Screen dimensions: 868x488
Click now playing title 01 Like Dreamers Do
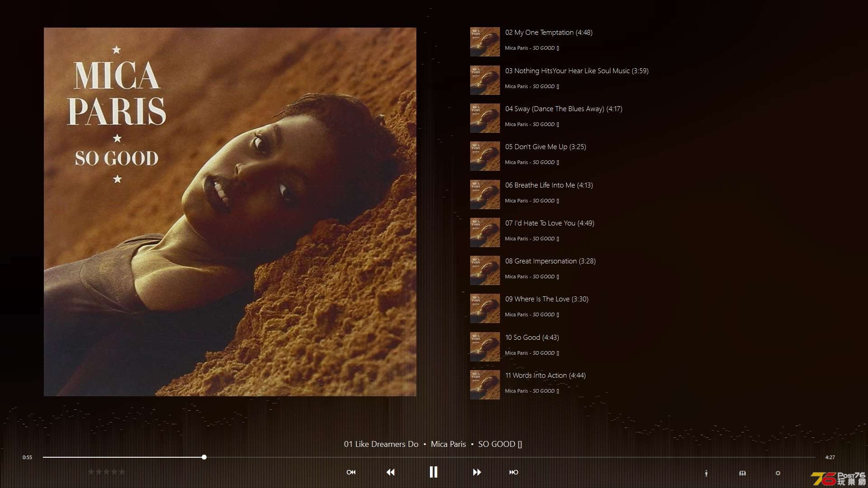[381, 444]
